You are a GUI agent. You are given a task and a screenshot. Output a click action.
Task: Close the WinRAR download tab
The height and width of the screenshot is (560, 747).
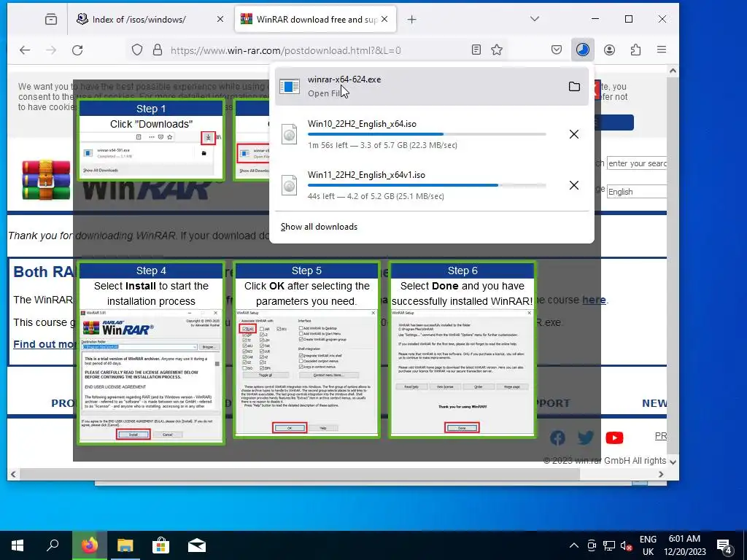[x=384, y=19]
